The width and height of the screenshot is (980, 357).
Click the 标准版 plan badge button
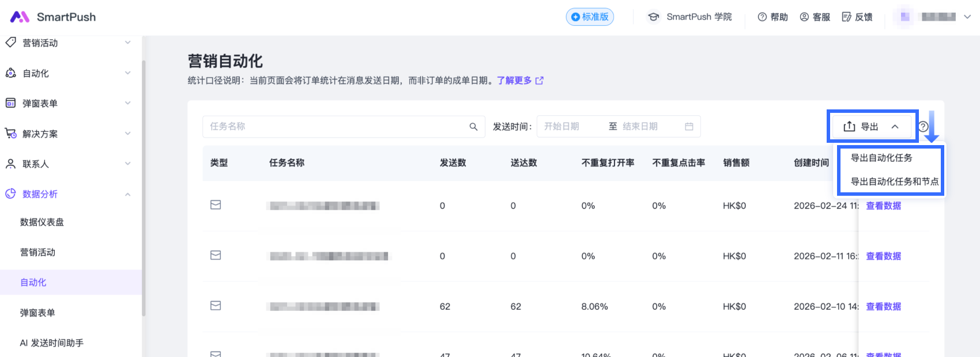tap(590, 17)
